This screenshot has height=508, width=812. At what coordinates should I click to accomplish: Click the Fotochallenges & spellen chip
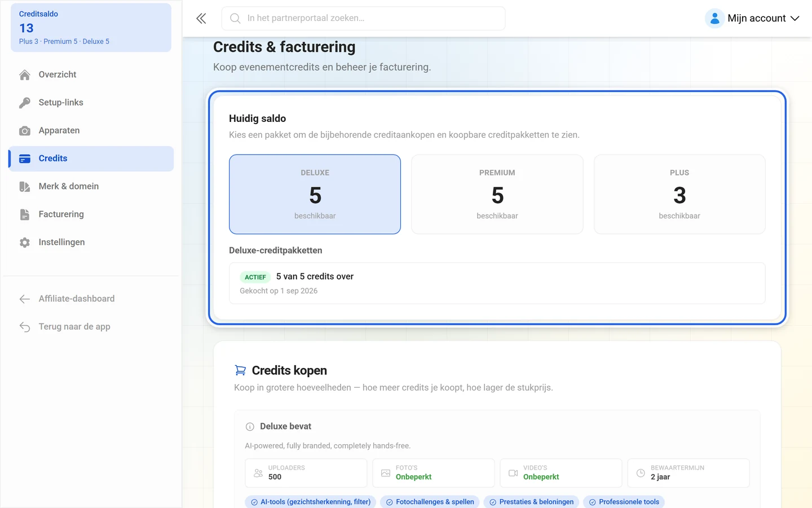430,502
